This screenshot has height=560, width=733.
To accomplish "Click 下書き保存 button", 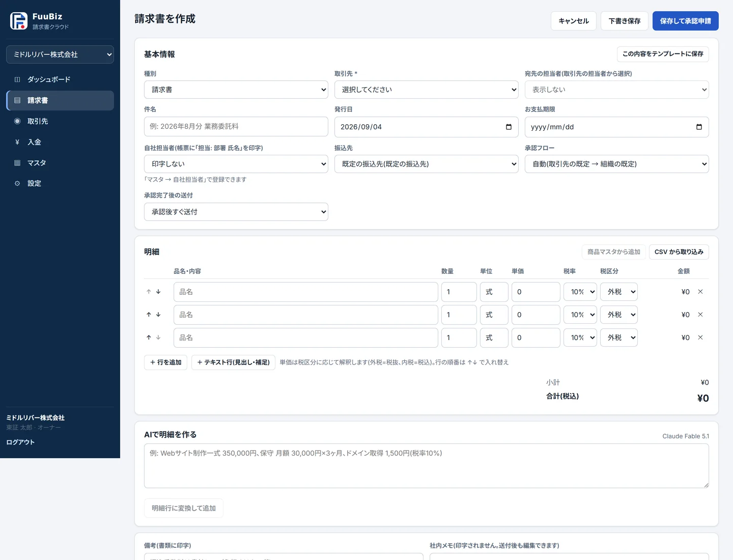I will [x=625, y=21].
